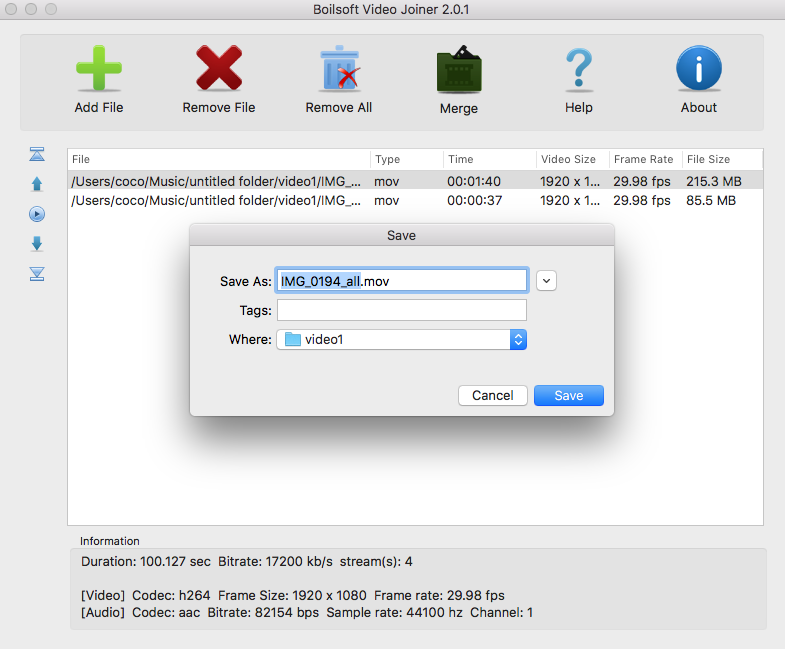Click the green Add File plus icon
The width and height of the screenshot is (785, 649).
99,68
